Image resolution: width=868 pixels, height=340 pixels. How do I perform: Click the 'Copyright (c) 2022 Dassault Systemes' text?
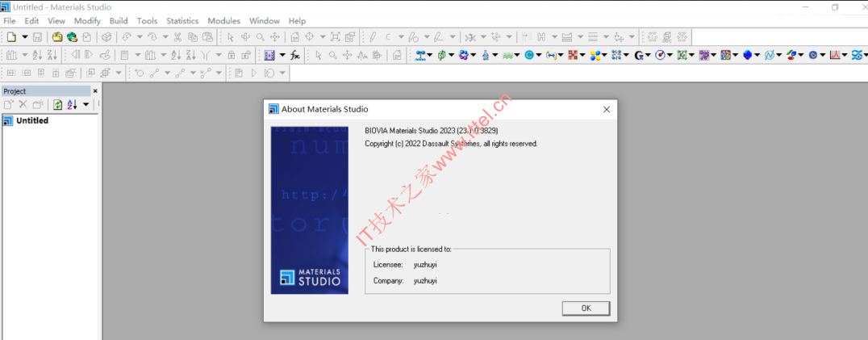(423, 144)
